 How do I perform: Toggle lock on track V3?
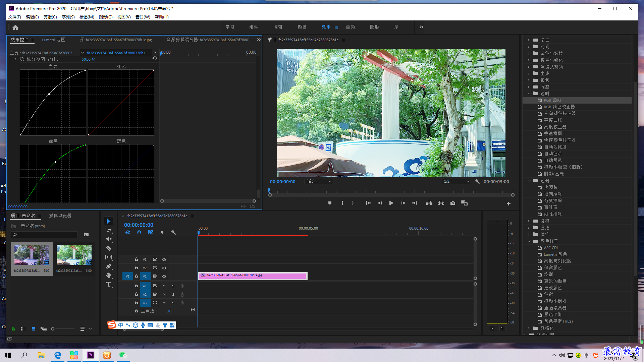click(x=137, y=259)
